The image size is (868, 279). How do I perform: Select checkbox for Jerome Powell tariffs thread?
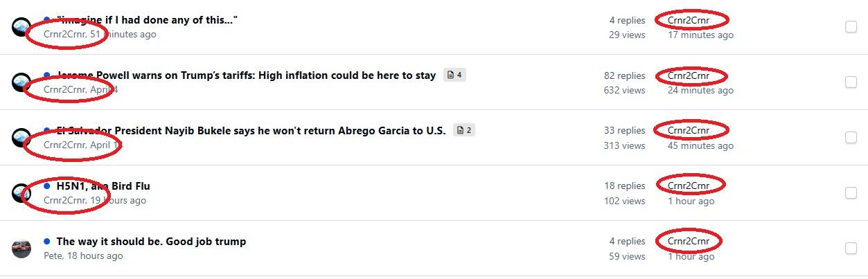(851, 82)
